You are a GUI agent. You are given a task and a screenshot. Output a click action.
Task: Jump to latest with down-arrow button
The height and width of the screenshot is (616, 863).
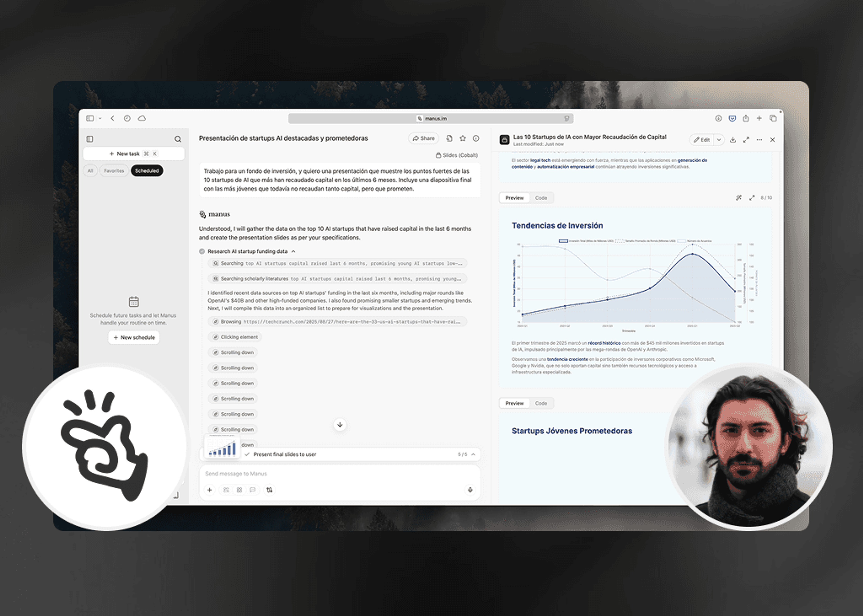click(340, 425)
